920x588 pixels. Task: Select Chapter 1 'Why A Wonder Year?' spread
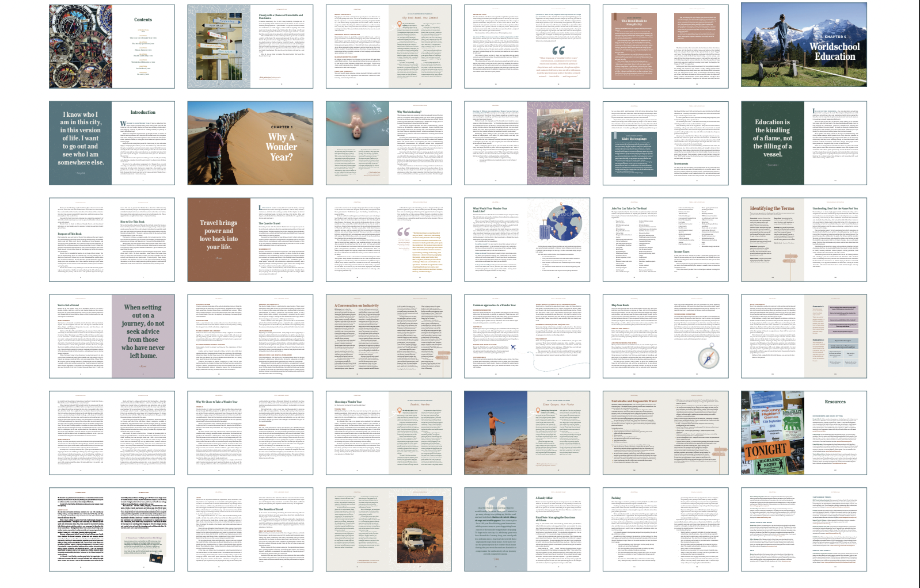[250, 143]
